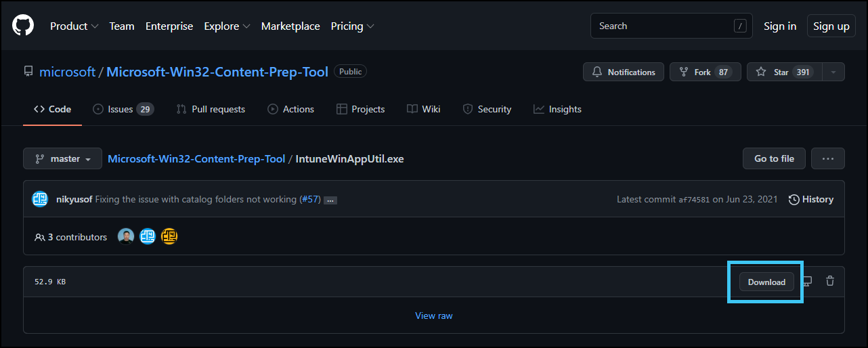Click the nikyusof commit author avatar
The width and height of the screenshot is (868, 348).
(x=40, y=199)
